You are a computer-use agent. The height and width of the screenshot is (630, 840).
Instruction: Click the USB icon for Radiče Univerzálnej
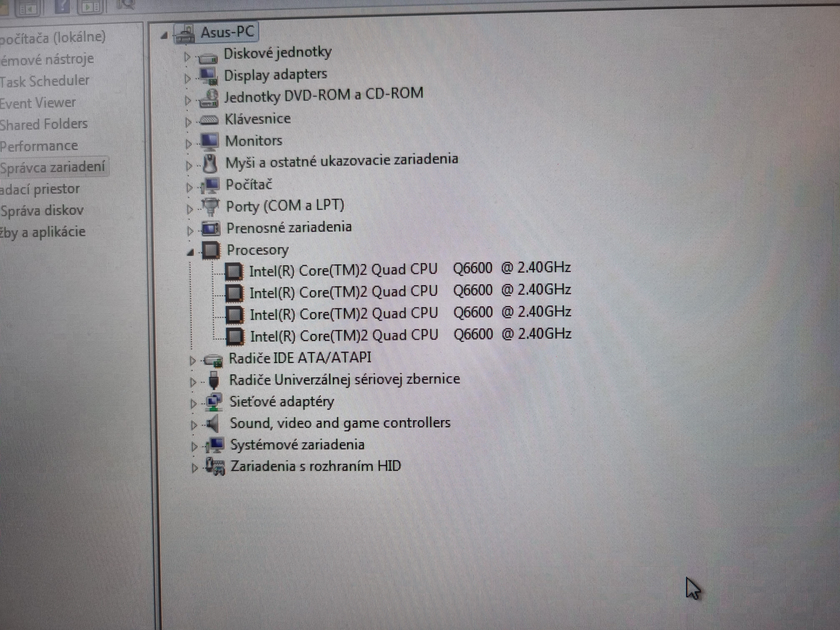click(214, 380)
